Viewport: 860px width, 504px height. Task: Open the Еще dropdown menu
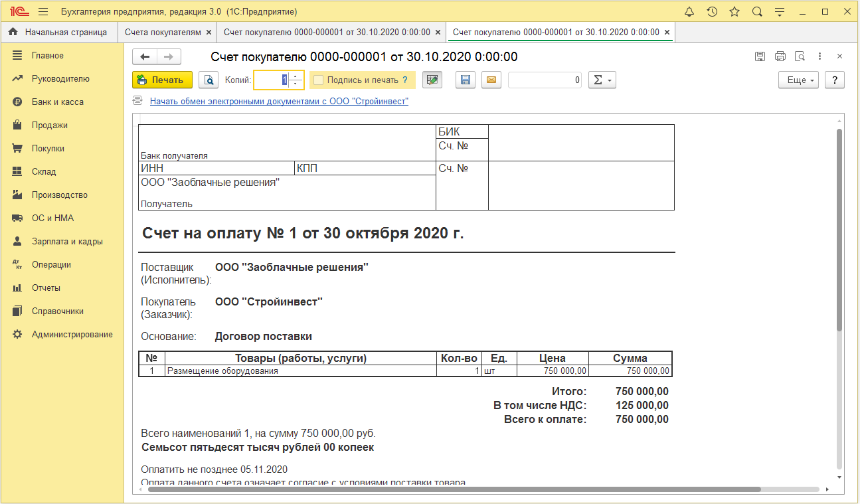pos(798,80)
